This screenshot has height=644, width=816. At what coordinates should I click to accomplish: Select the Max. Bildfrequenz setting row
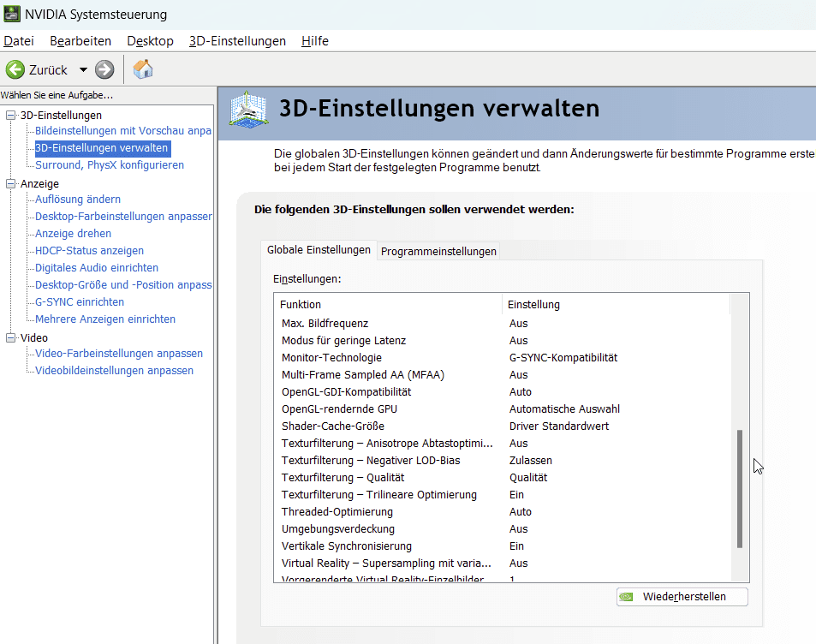coord(503,324)
